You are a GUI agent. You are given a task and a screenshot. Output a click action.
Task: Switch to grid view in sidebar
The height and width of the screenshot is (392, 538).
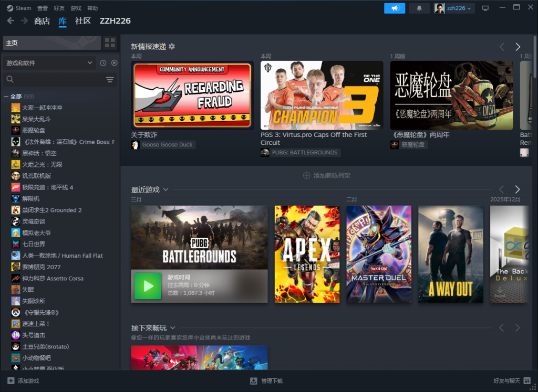pos(110,43)
